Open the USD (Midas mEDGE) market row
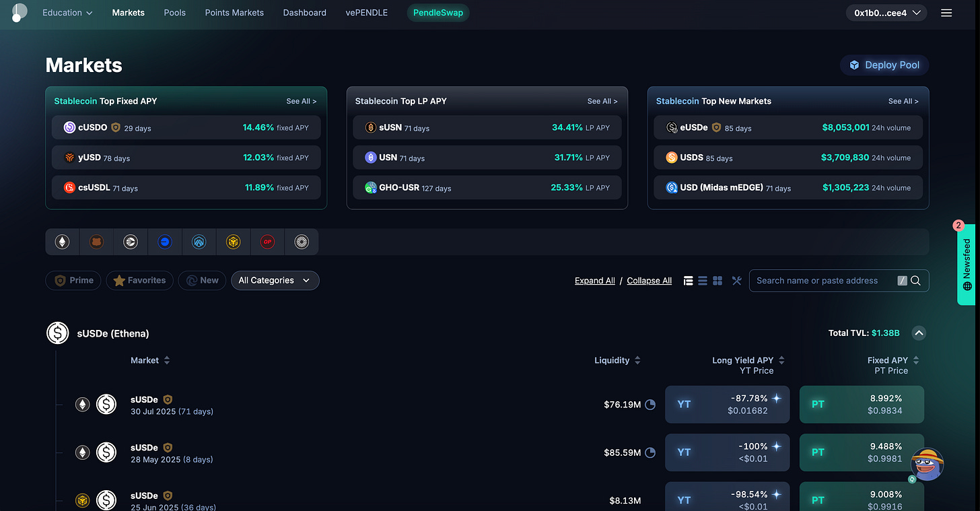Viewport: 980px width, 511px height. [x=788, y=187]
